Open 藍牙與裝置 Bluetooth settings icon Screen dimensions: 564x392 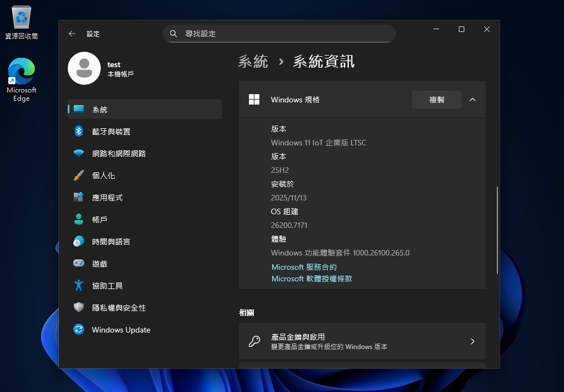[79, 132]
